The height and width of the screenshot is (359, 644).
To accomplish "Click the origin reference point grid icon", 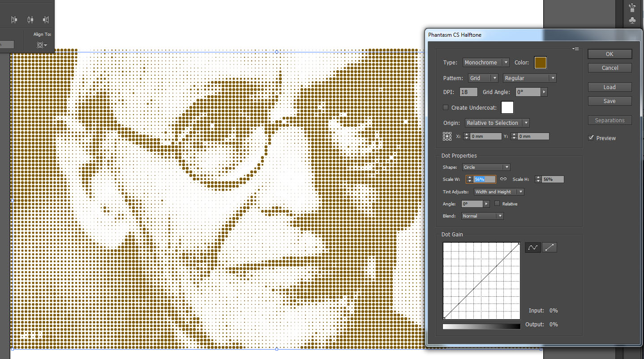I will point(447,136).
